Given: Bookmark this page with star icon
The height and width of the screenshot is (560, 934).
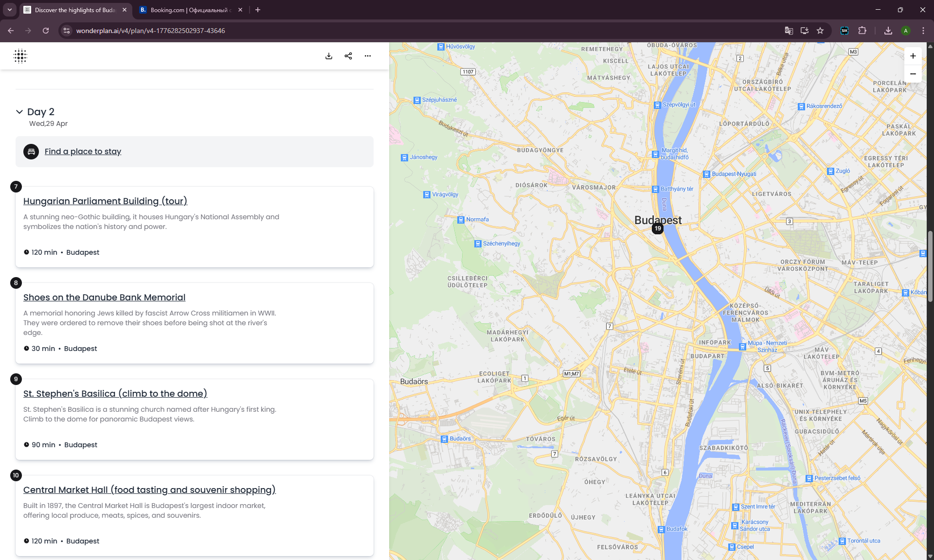Looking at the screenshot, I should (820, 31).
